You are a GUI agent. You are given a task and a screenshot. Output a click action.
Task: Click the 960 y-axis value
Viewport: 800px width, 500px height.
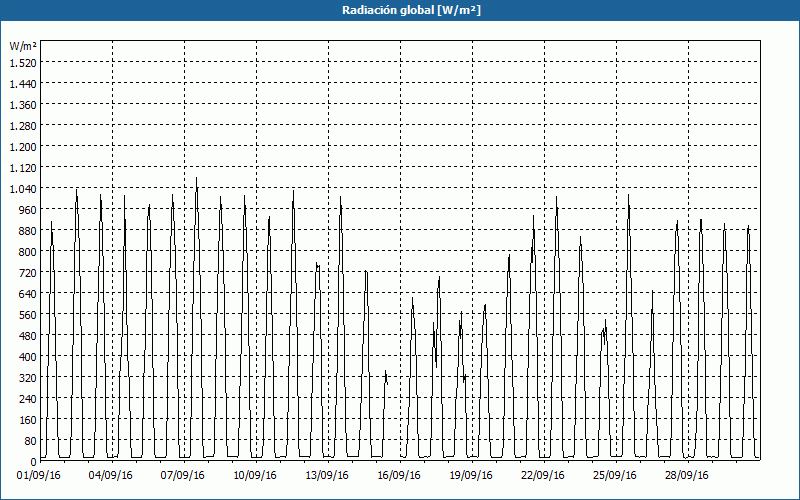coord(28,210)
